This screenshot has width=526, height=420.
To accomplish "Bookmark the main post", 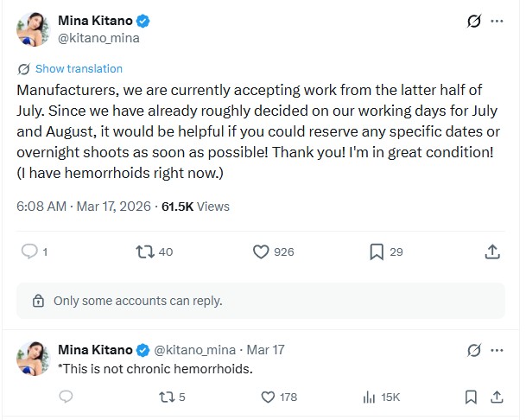I will coord(377,251).
